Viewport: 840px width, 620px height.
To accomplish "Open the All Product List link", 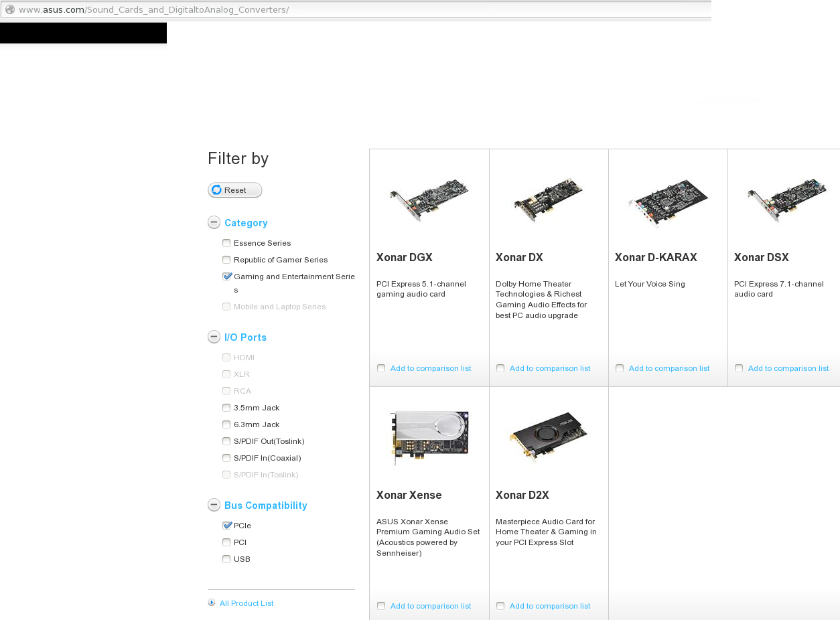I will pos(247,603).
